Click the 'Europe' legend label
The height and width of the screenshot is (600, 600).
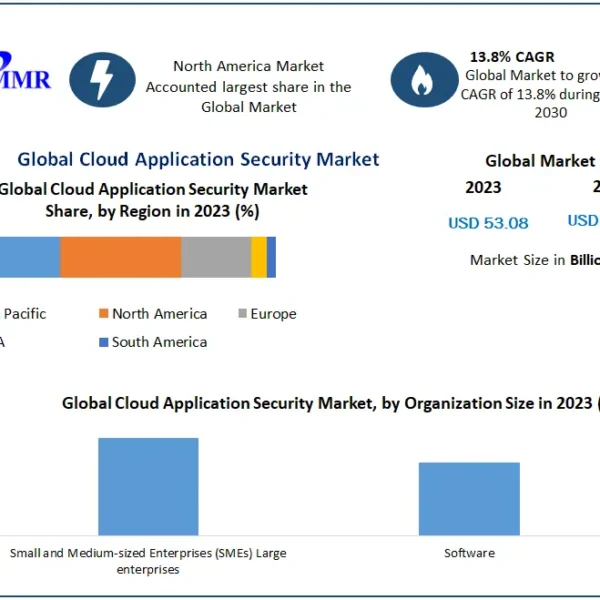tap(274, 314)
